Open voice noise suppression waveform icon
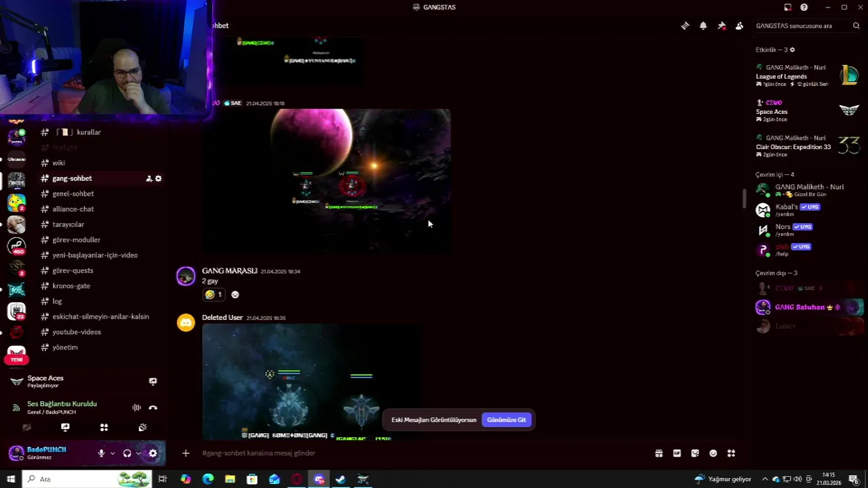Viewport: 868px width, 488px height. click(x=136, y=407)
